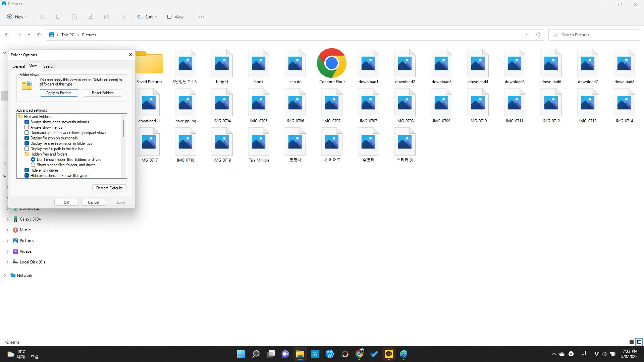
Task: Click the Delete trash icon in toolbar
Action: (x=123, y=17)
